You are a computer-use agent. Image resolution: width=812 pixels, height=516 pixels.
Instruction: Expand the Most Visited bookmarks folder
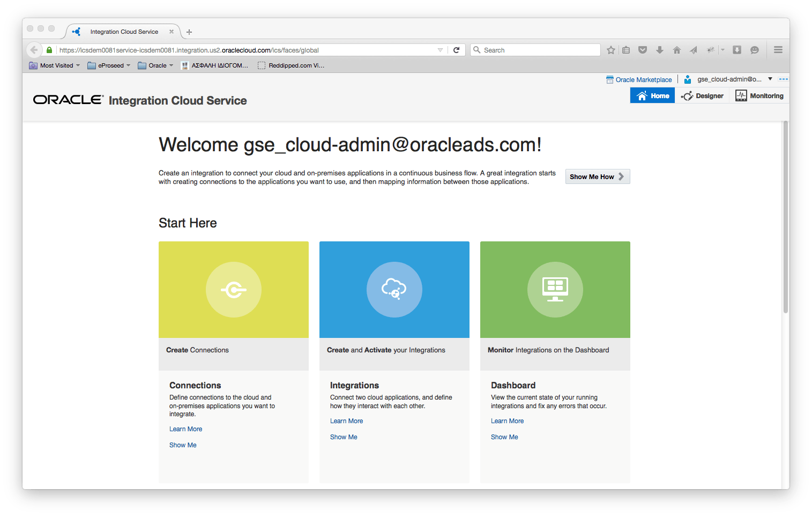click(x=55, y=65)
